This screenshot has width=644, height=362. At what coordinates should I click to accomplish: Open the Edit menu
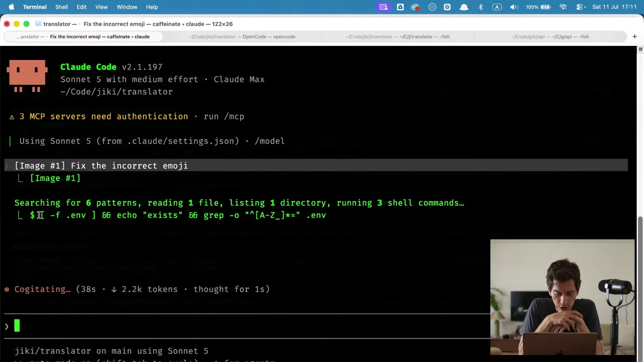pos(82,7)
